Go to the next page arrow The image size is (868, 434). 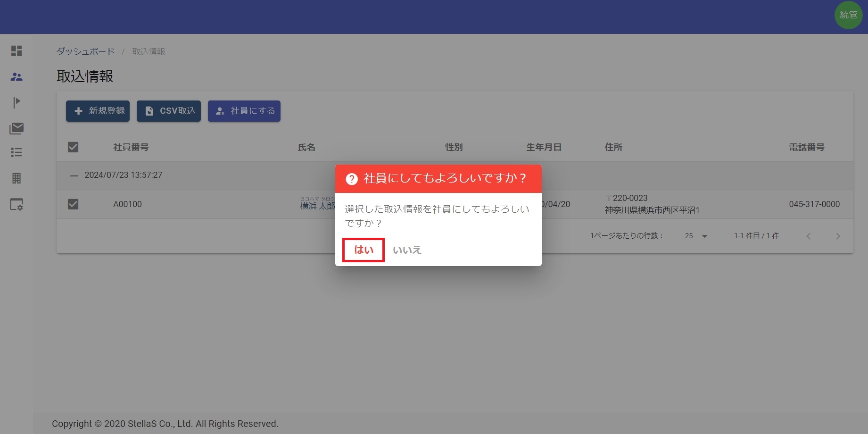pyautogui.click(x=838, y=236)
